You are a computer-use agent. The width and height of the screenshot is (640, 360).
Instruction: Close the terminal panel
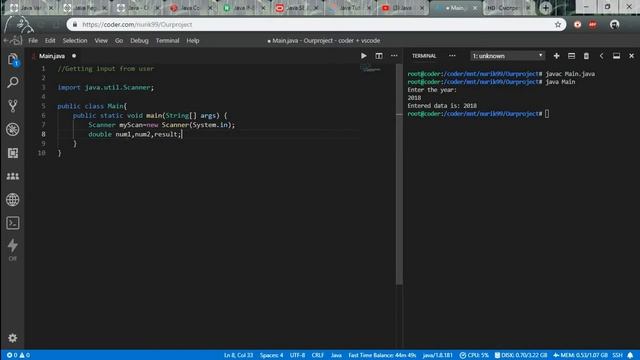click(631, 56)
